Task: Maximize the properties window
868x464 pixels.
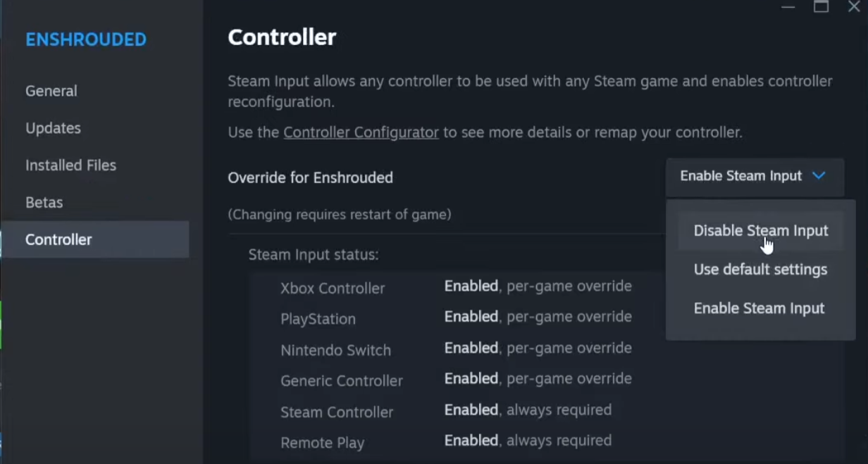Action: pyautogui.click(x=821, y=7)
